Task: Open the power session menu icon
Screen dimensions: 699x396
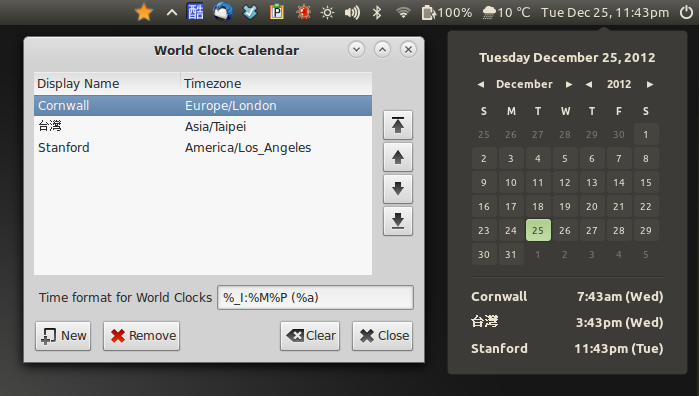Action: click(x=687, y=12)
